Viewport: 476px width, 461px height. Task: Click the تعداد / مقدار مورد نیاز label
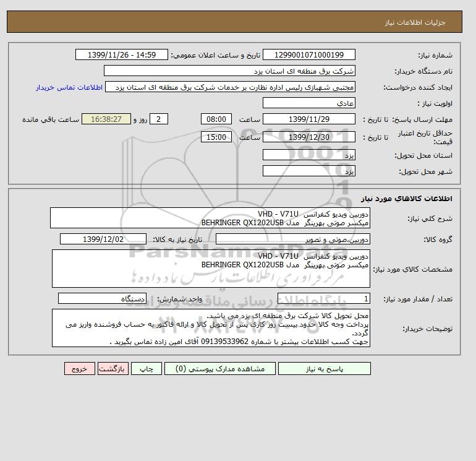[418, 299]
